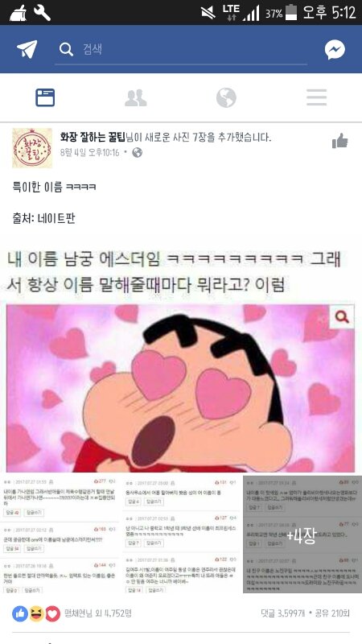This screenshot has width=362, height=644.
Task: Open the +4장 more photos thumbnail
Action: (302, 535)
